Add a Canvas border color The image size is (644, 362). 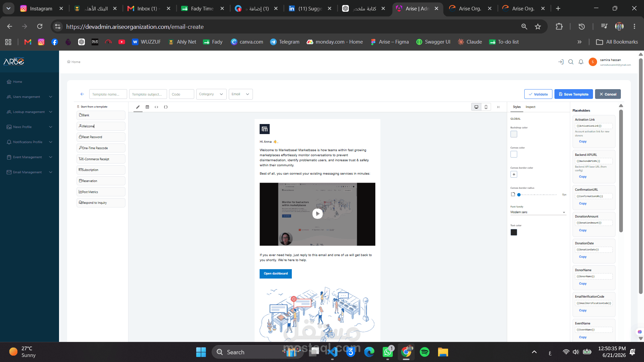(x=514, y=174)
